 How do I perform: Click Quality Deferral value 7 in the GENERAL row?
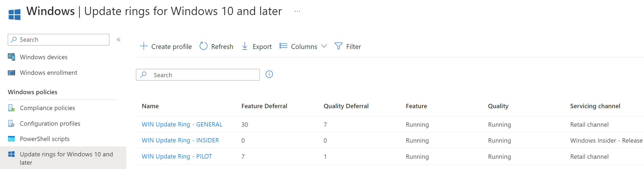click(x=325, y=125)
